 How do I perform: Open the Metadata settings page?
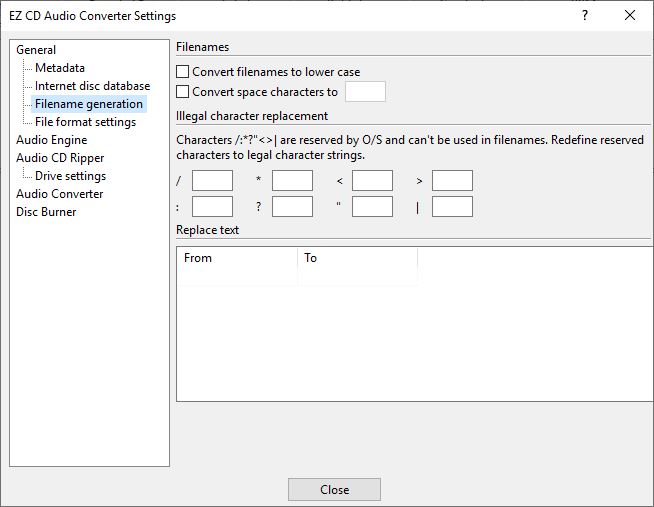coord(60,68)
